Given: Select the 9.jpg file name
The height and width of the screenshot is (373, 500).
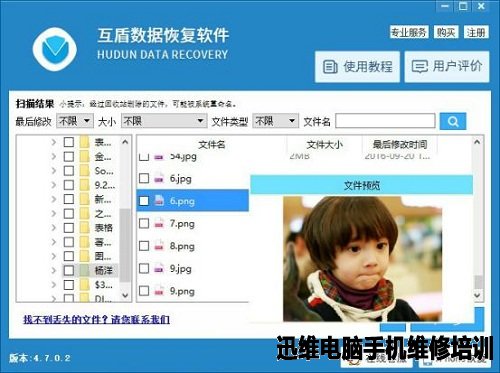Looking at the screenshot, I should (180, 268).
